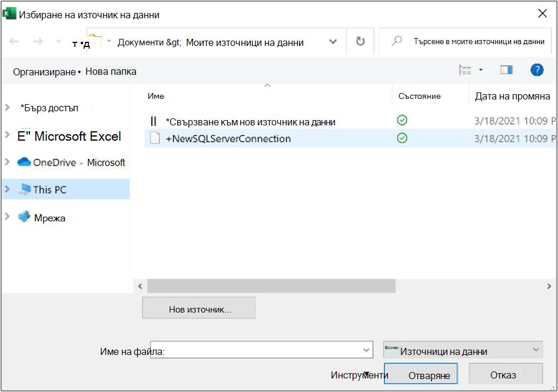Click the horizontal scrollbar thumb
Viewport: 558px width, 392px height.
[271, 286]
